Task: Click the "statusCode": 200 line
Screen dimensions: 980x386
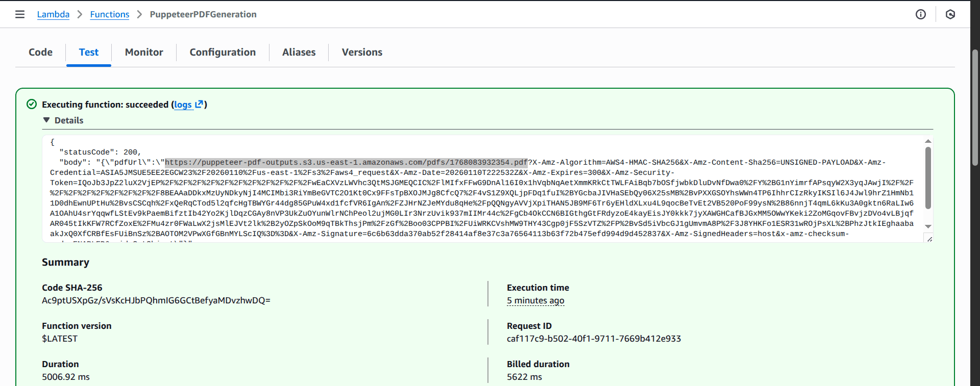Action: coord(100,152)
